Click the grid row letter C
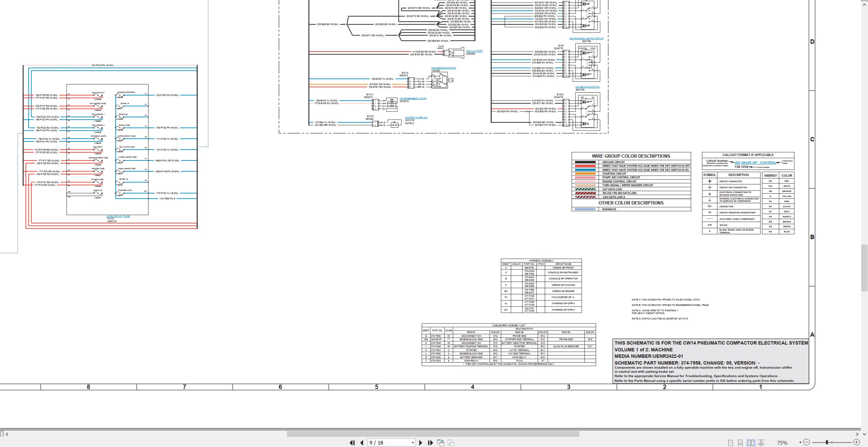868x447 pixels. 812,139
